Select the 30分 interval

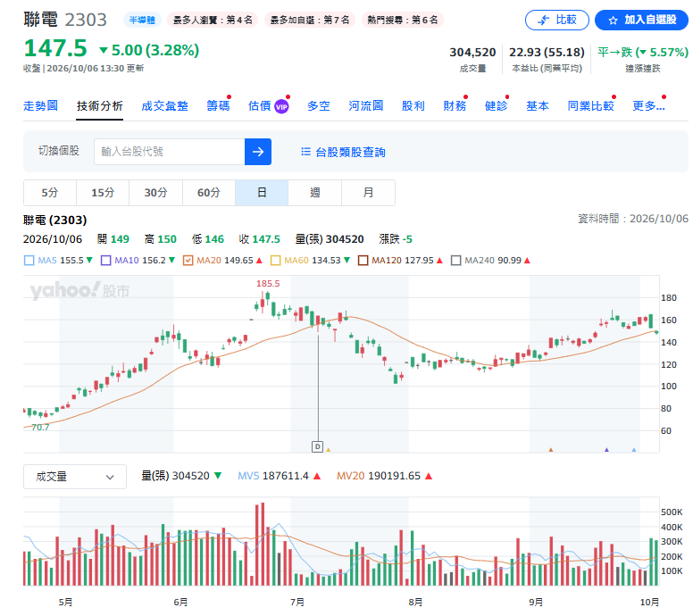[x=155, y=193]
